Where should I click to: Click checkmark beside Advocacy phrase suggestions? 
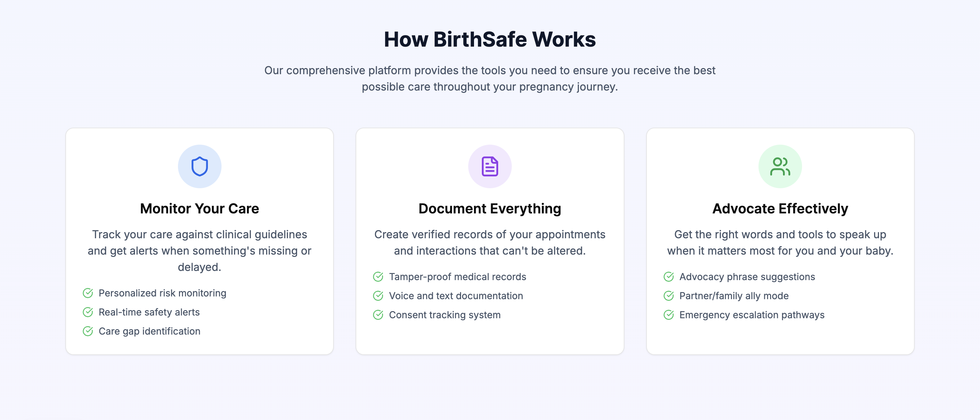point(668,277)
